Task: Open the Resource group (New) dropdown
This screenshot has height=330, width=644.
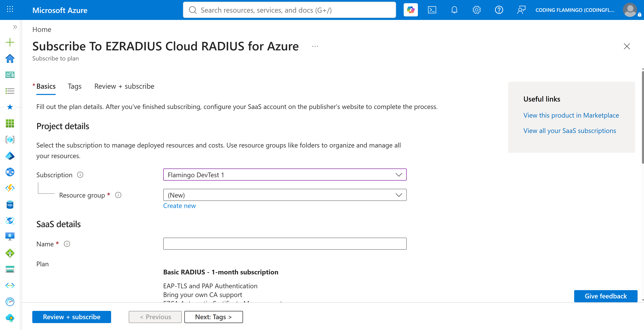Action: [285, 195]
